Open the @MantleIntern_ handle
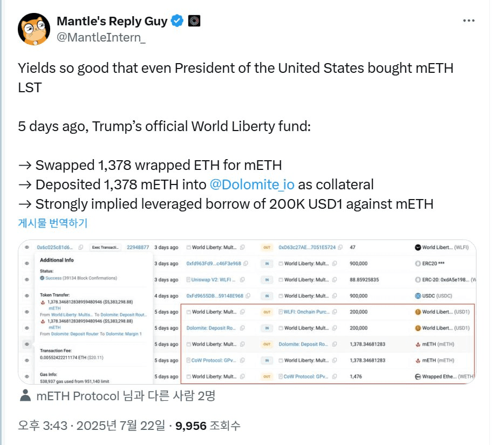504x445 pixels. (101, 37)
